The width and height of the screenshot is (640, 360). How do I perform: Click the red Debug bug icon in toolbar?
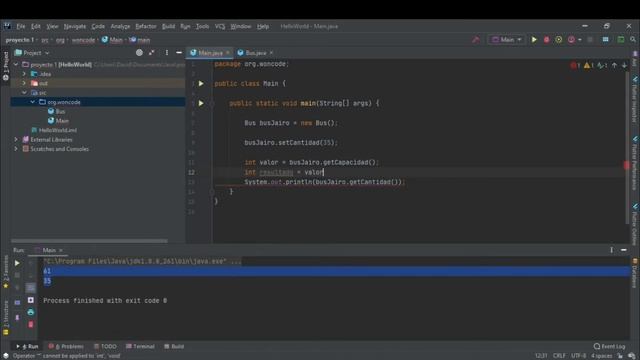point(547,40)
